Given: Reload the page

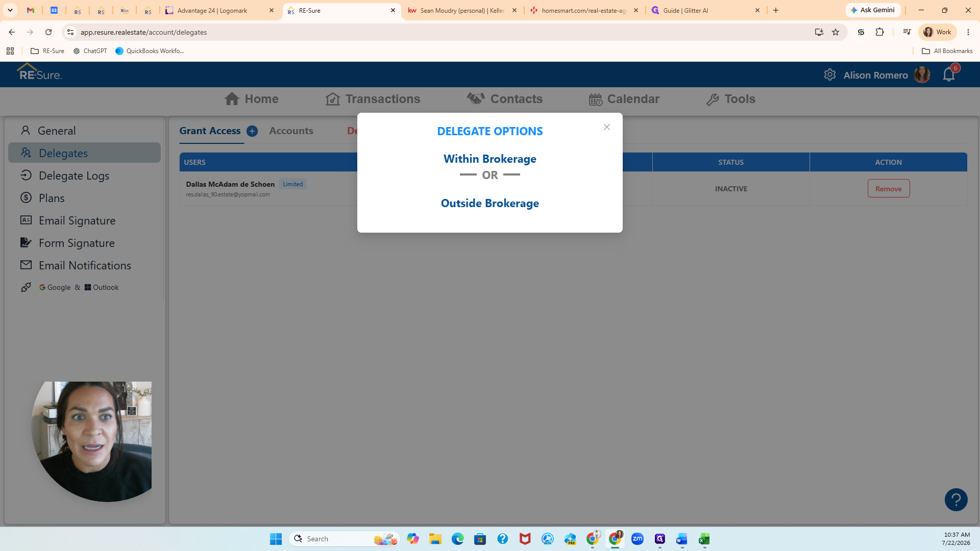Looking at the screenshot, I should [x=48, y=32].
